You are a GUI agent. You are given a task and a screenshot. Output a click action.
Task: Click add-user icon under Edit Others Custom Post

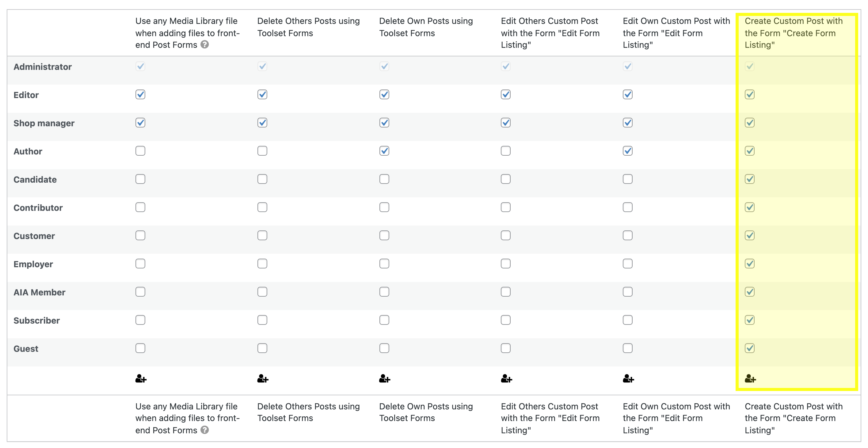pyautogui.click(x=506, y=379)
